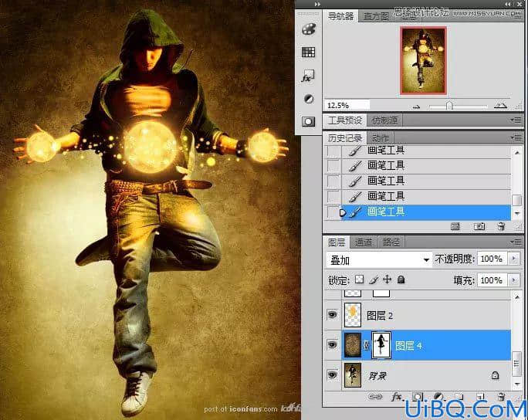The image size is (528, 420).
Task: Toggle lock transparent pixels
Action: click(x=359, y=279)
